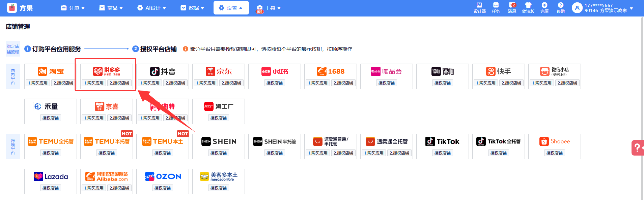644x200 pixels.
Task: Open the AI设计 dropdown menu
Action: (x=151, y=8)
